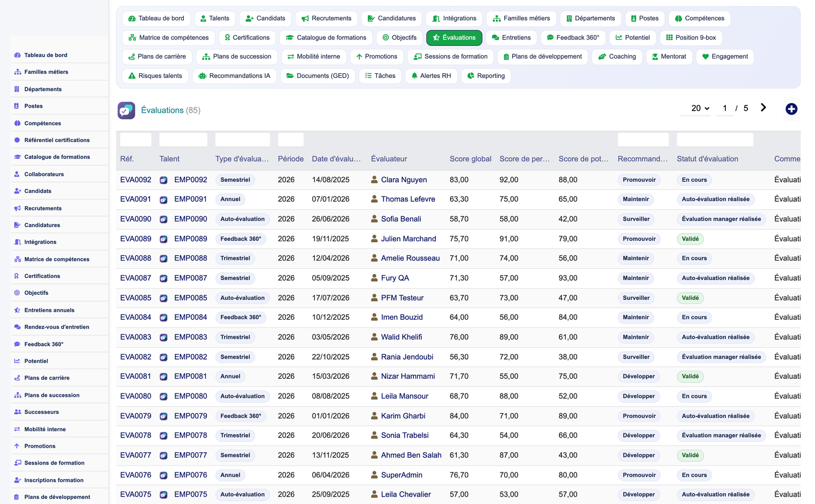Click the Engagement heart icon
The height and width of the screenshot is (504, 815).
tap(705, 57)
